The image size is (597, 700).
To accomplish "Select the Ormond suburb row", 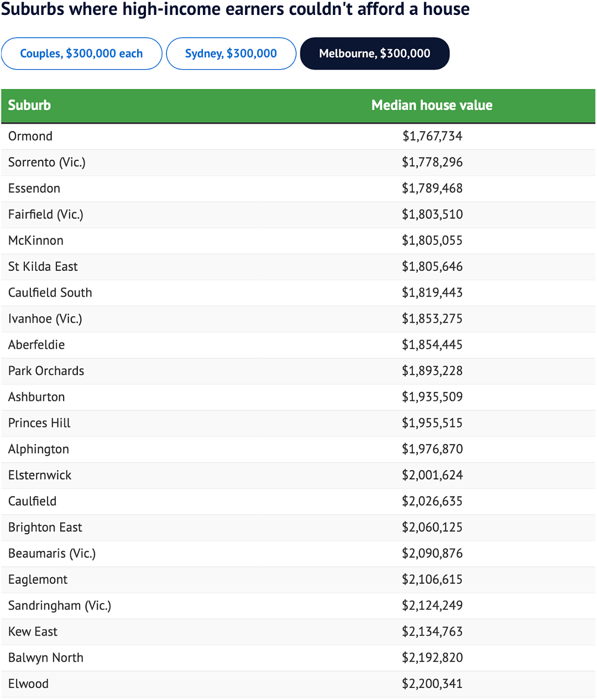I will tap(298, 137).
